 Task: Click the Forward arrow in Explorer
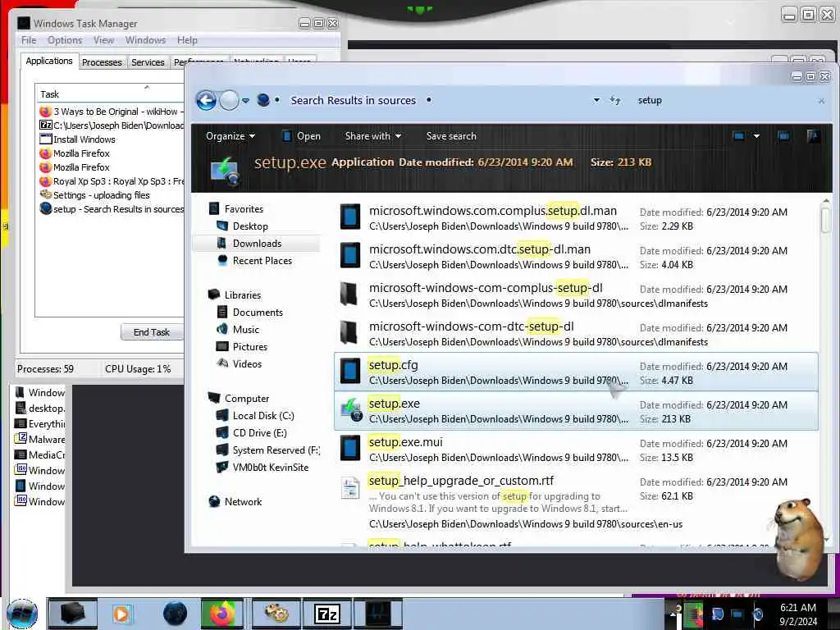click(x=230, y=100)
